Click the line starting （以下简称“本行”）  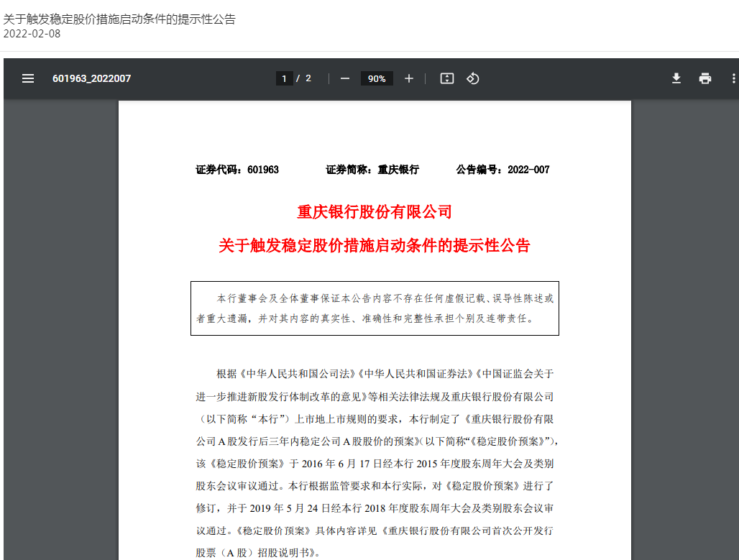point(375,419)
